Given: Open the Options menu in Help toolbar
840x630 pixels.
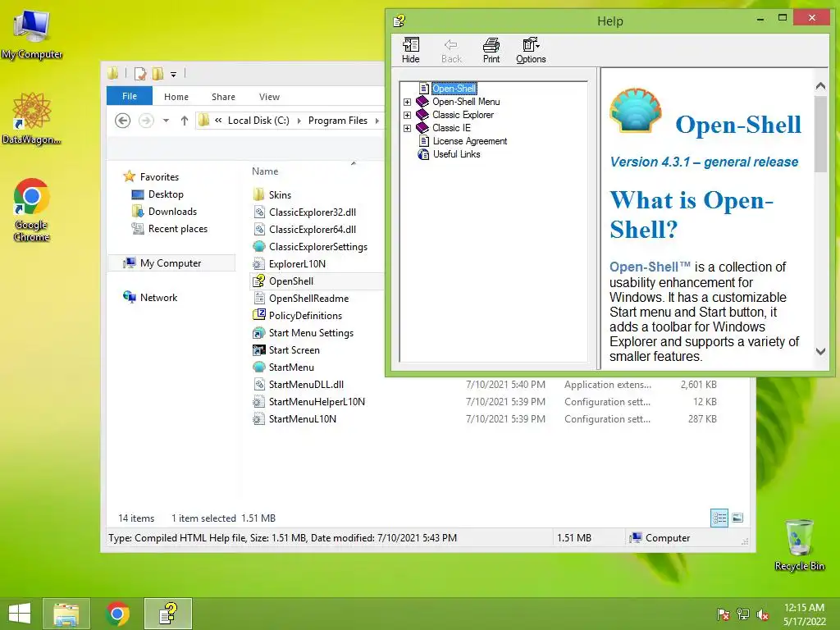Looking at the screenshot, I should pyautogui.click(x=531, y=50).
